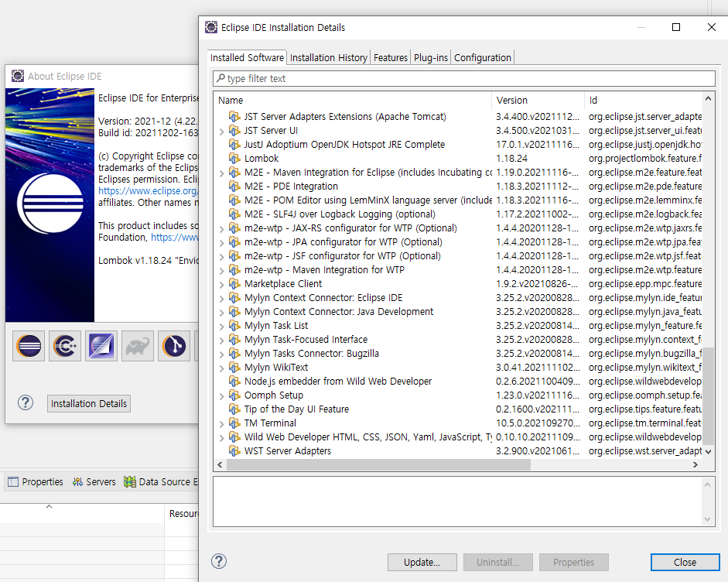728x582 pixels.
Task: Click the Eclipse icon in Installation Details title bar
Action: coord(210,27)
